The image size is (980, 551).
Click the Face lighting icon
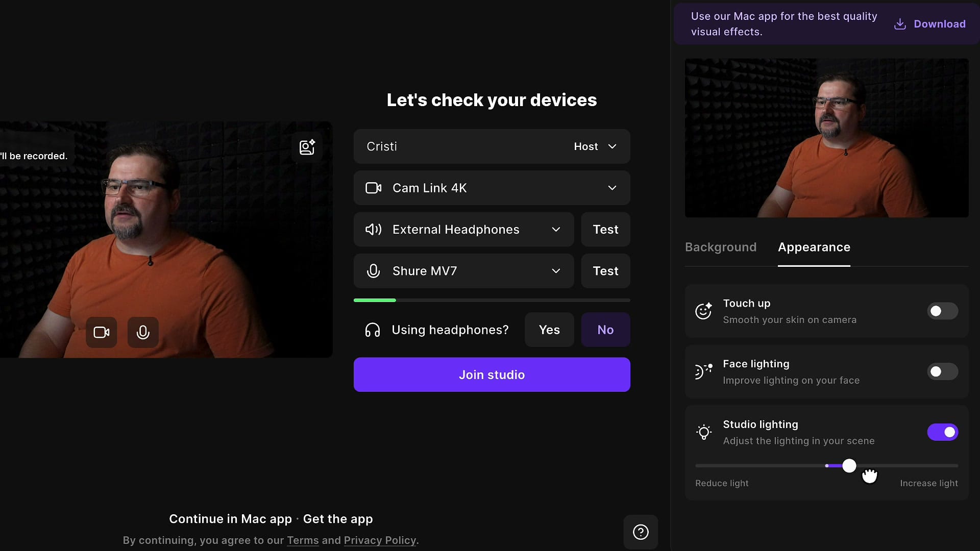point(704,371)
